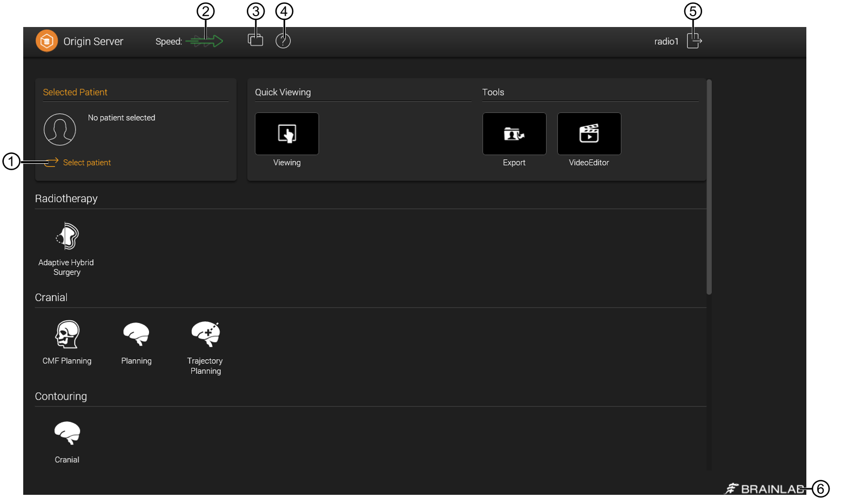Click the Radiotherapy section heading

(x=66, y=199)
